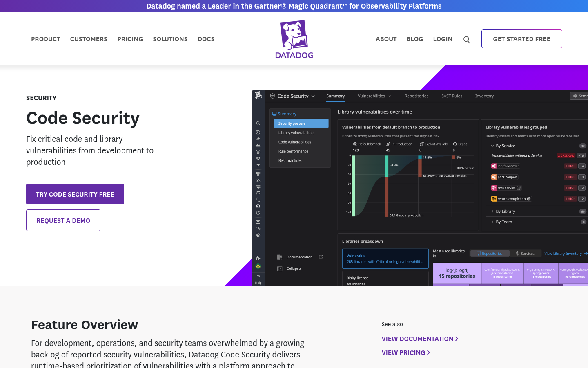The width and height of the screenshot is (588, 368).
Task: Click the Datadog logo in header
Action: click(294, 39)
